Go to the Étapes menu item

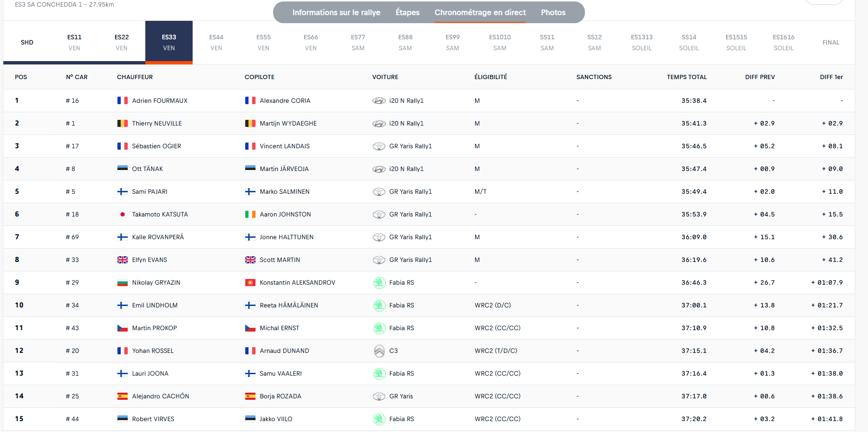[x=407, y=12]
